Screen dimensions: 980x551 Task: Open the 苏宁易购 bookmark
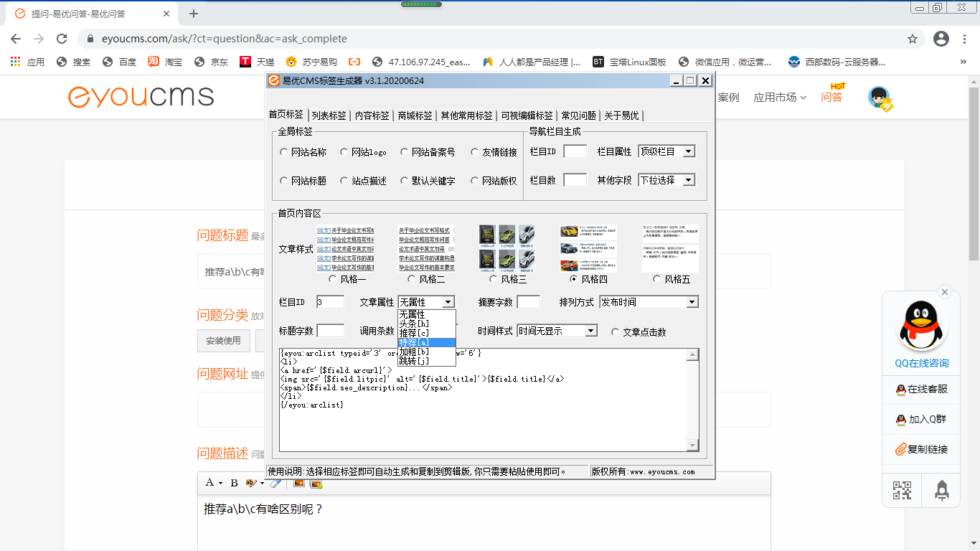click(311, 62)
